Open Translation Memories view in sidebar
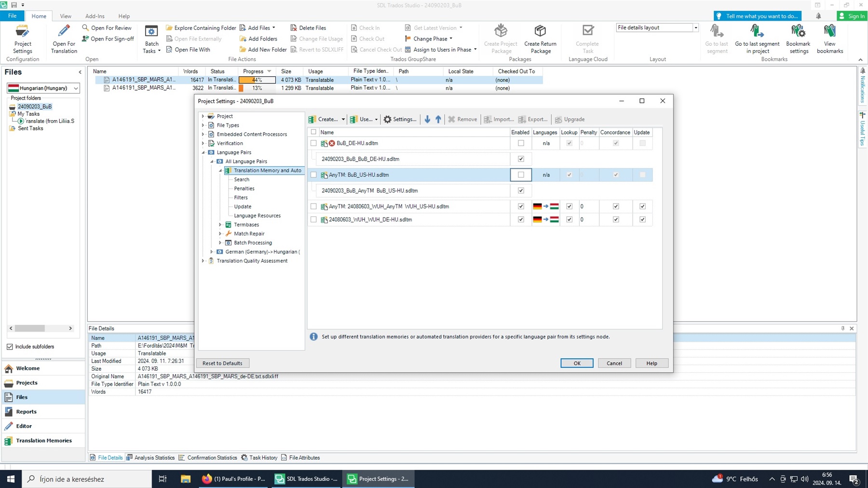868x488 pixels. [43, 441]
